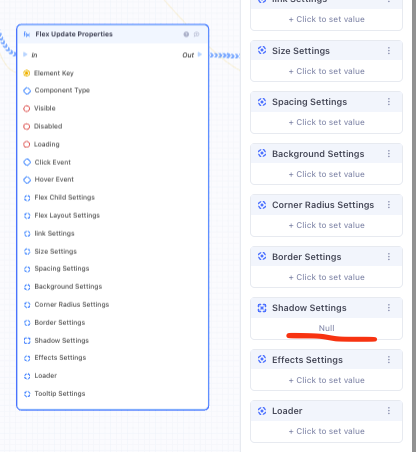Image resolution: width=416 pixels, height=452 pixels.
Task: Open the Border Settings three-dot menu
Action: click(x=389, y=257)
